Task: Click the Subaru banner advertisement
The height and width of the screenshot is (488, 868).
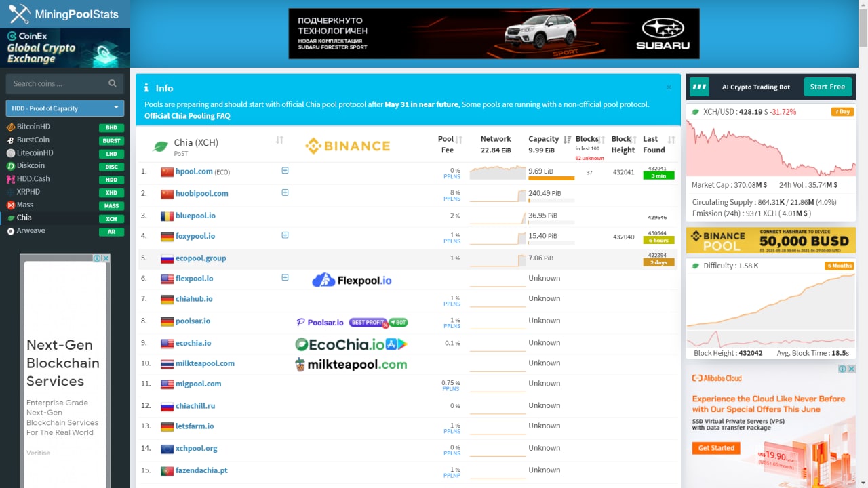Action: tap(494, 34)
